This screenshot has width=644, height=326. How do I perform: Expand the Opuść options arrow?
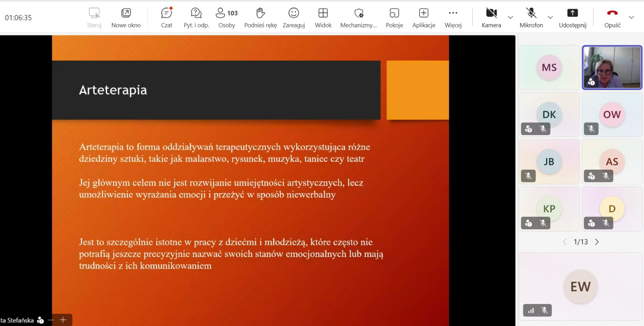point(631,17)
